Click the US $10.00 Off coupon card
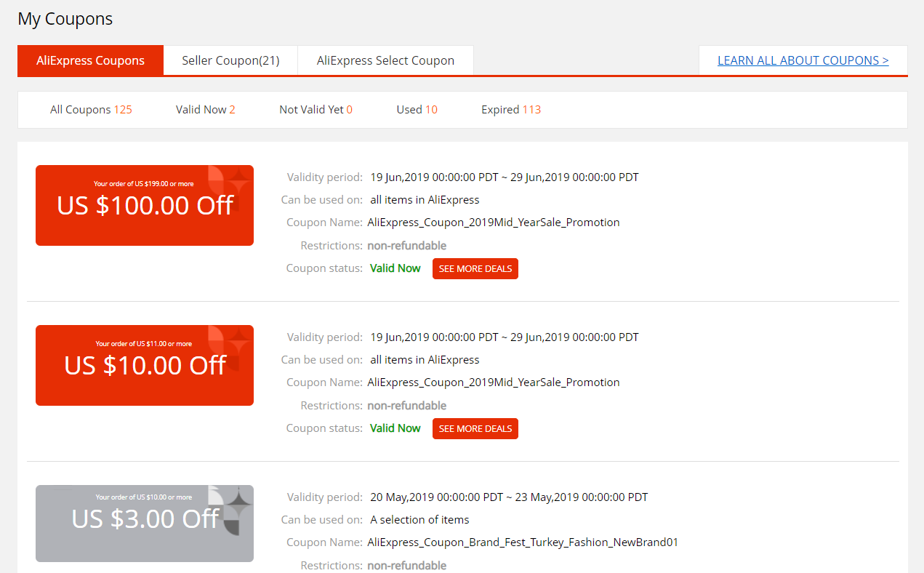The image size is (924, 573). (145, 365)
